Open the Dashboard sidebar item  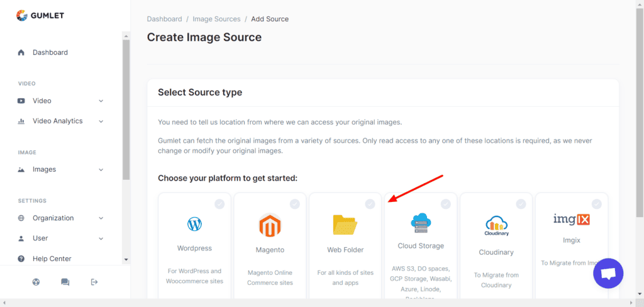(x=50, y=52)
